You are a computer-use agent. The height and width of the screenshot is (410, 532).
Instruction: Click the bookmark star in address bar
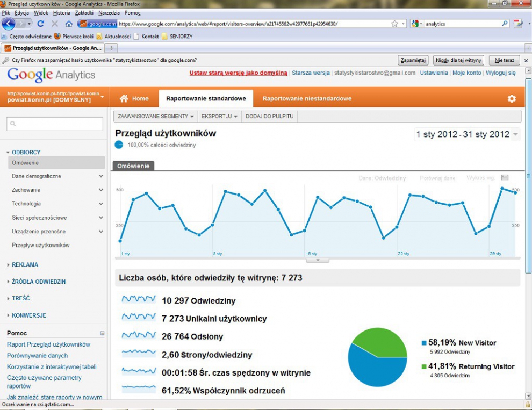[x=394, y=24]
